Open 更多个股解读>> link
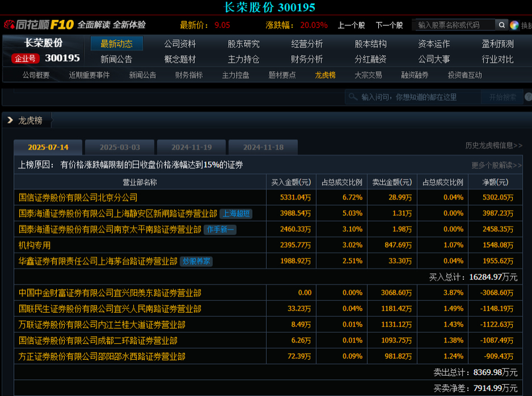Image resolution: width=532 pixels, height=396 pixels. [496, 165]
